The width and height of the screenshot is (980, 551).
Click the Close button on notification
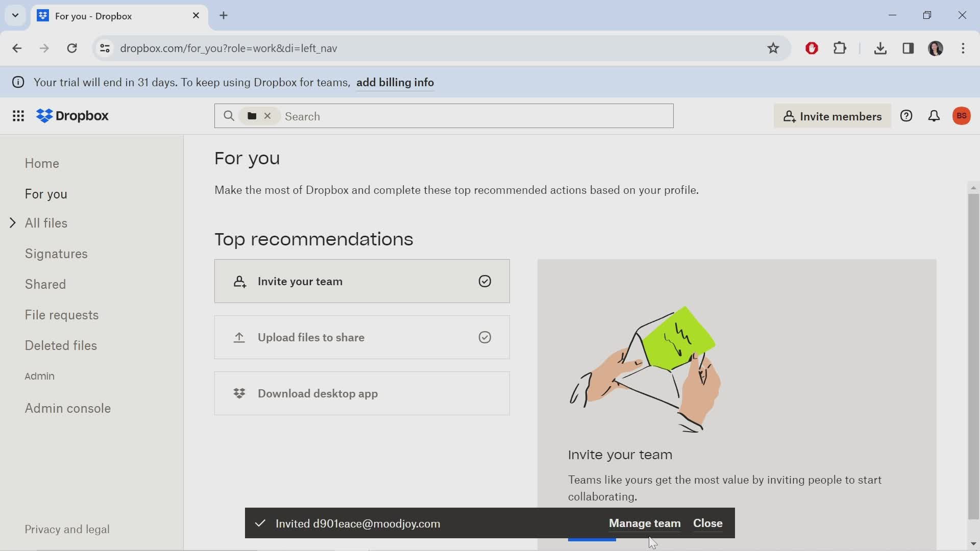click(708, 523)
